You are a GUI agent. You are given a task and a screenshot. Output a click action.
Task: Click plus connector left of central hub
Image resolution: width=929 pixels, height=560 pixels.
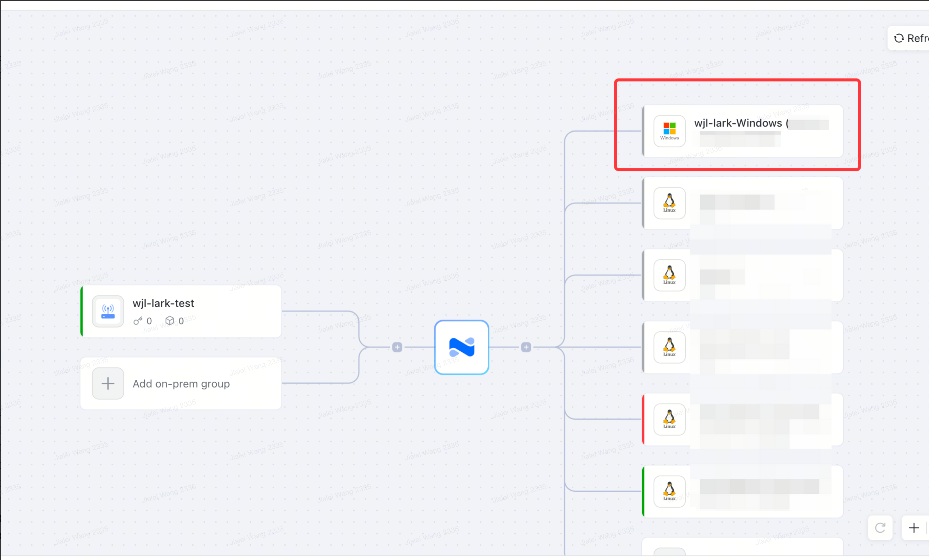click(397, 347)
